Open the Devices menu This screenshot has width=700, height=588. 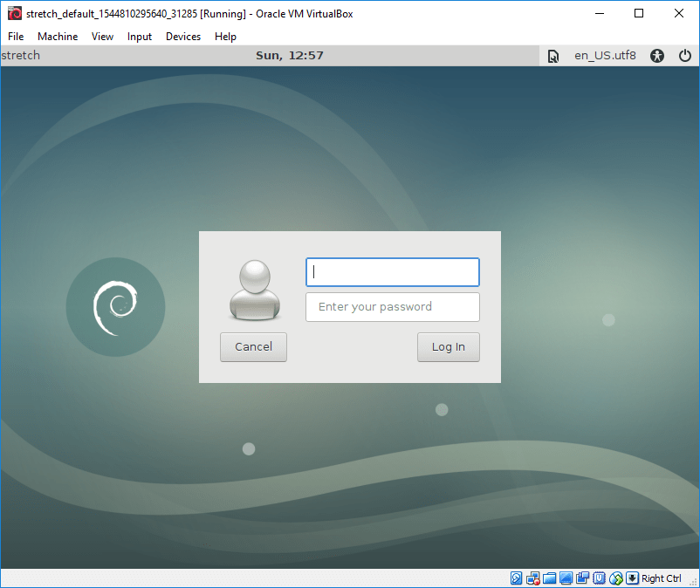[x=183, y=37]
